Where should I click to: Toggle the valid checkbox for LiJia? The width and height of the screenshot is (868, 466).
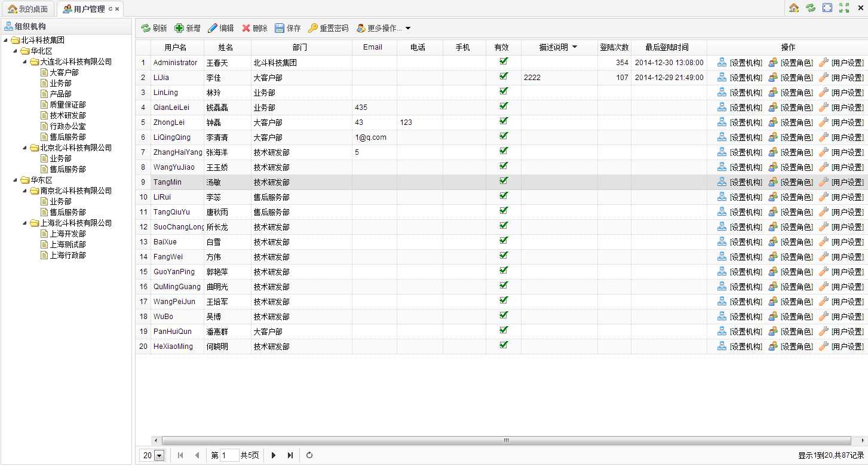[504, 76]
